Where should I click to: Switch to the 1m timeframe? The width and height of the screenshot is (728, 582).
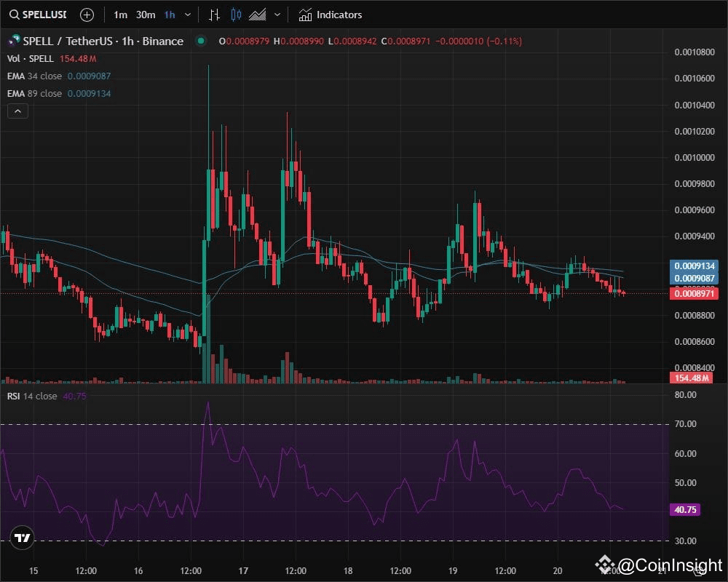(x=120, y=15)
